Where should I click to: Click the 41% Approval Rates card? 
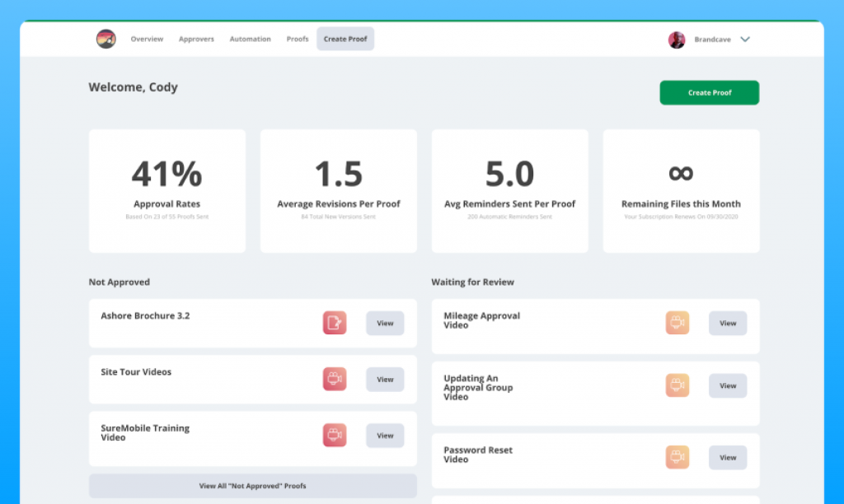[x=167, y=191]
